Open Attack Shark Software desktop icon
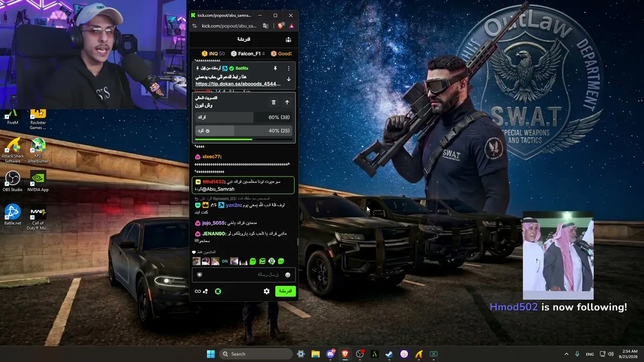This screenshot has width=644, height=362. [13, 150]
